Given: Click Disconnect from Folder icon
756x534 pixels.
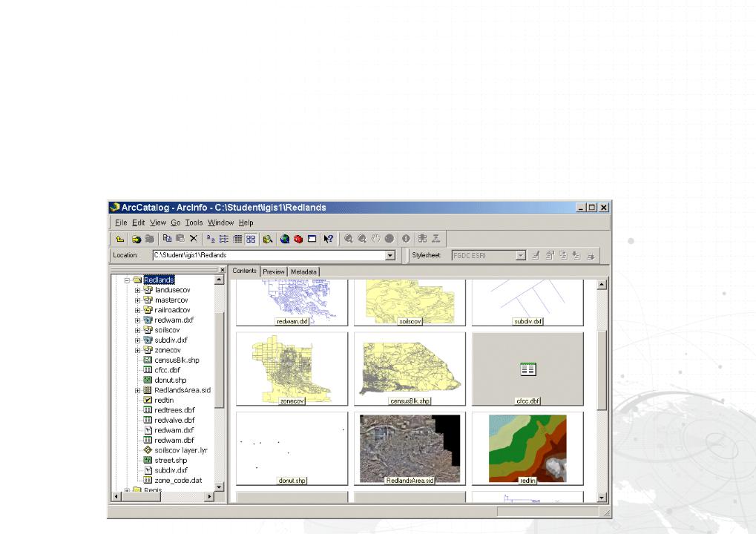Looking at the screenshot, I should pyautogui.click(x=149, y=239).
